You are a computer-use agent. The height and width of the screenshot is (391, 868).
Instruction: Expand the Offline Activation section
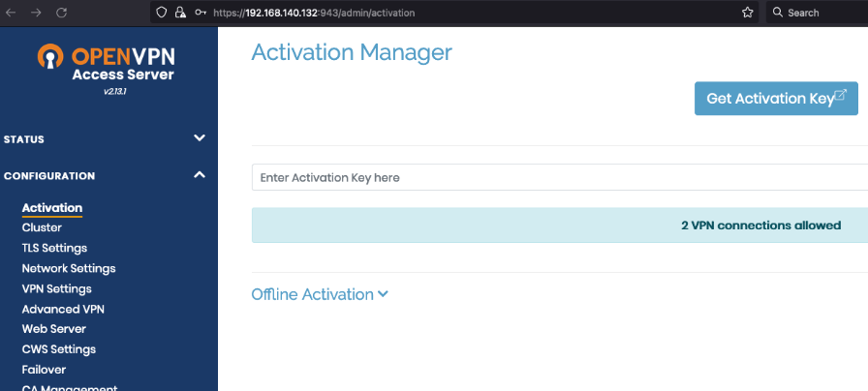[x=319, y=294]
